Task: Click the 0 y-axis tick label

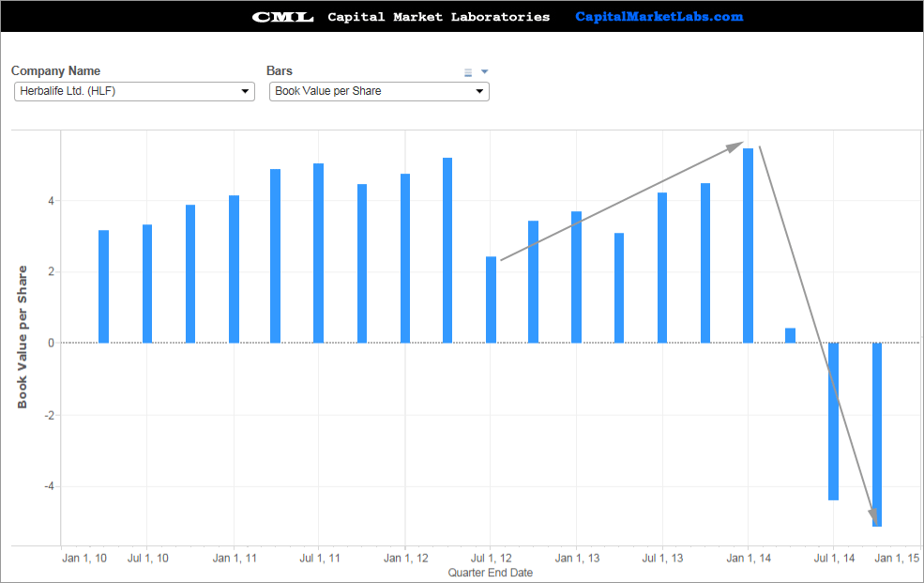Action: click(52, 343)
